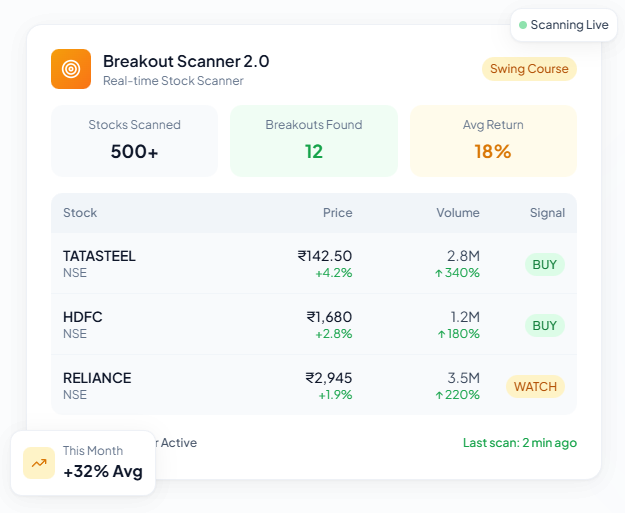
Task: Select the Breakouts Found 12 card
Action: (314, 141)
